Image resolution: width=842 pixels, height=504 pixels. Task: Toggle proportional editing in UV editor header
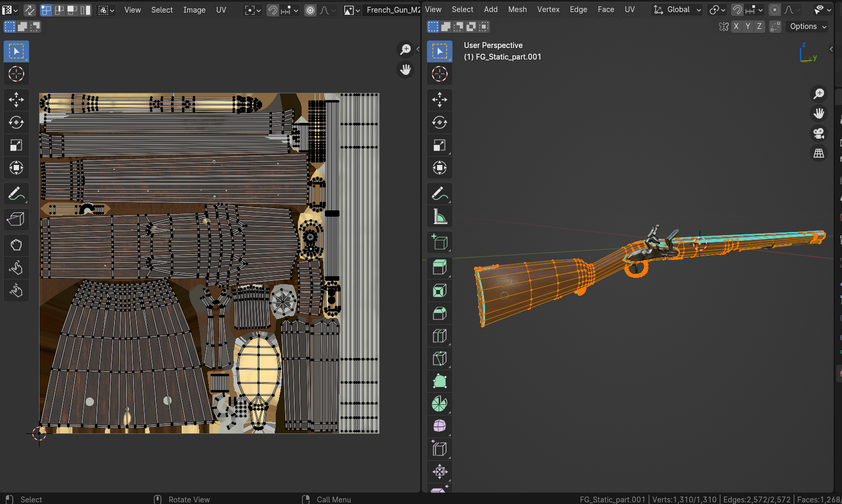coord(310,10)
